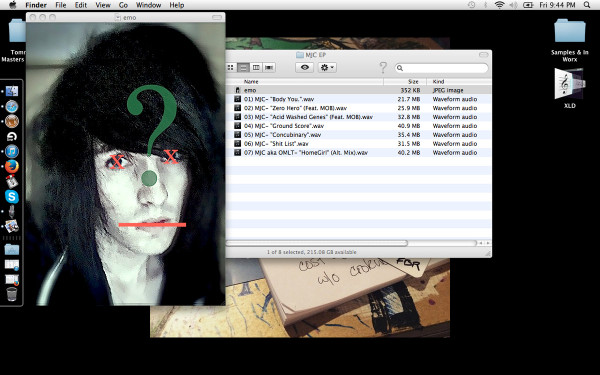Image resolution: width=600 pixels, height=375 pixels.
Task: Launch Firefox from the dock
Action: (12, 166)
